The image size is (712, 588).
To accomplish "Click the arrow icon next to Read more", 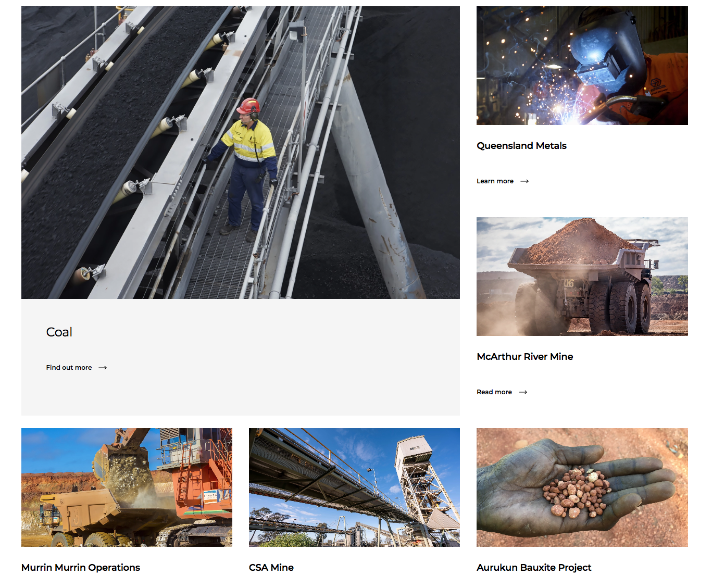I will (x=523, y=392).
